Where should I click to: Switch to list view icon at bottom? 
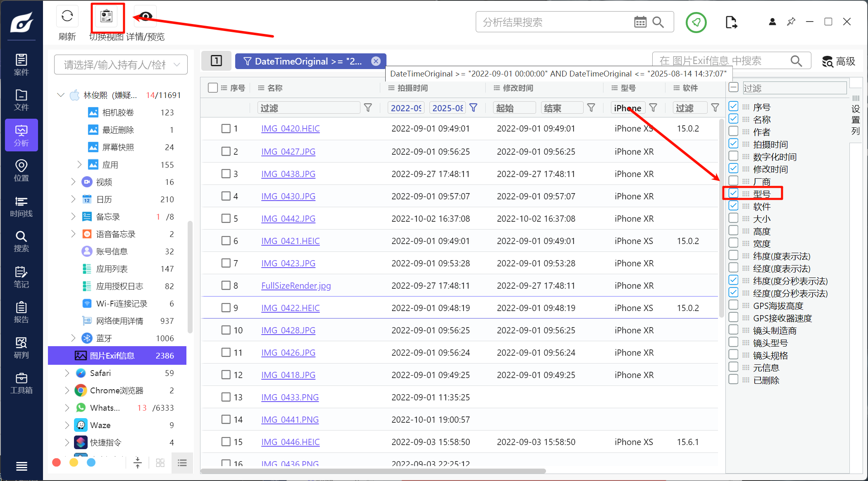tap(182, 462)
